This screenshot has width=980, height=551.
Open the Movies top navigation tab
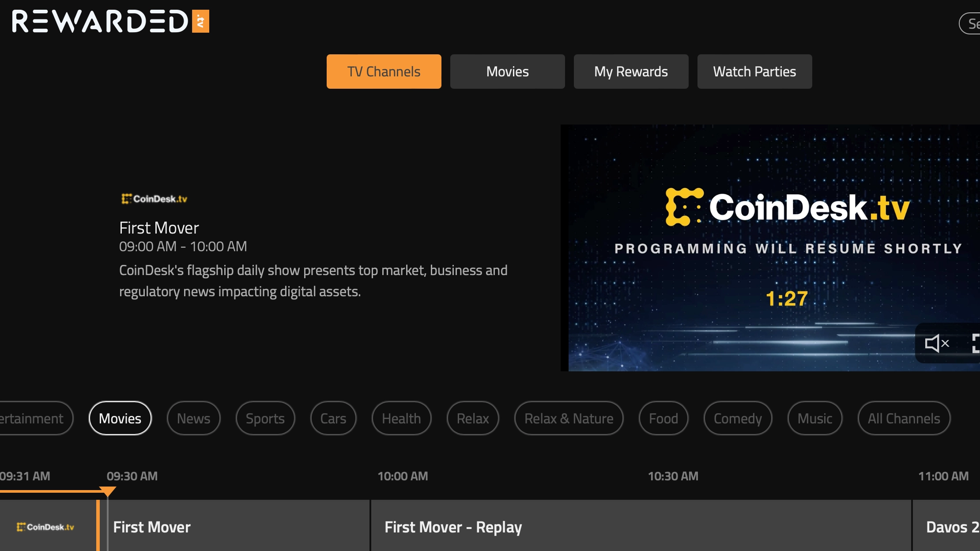click(507, 72)
